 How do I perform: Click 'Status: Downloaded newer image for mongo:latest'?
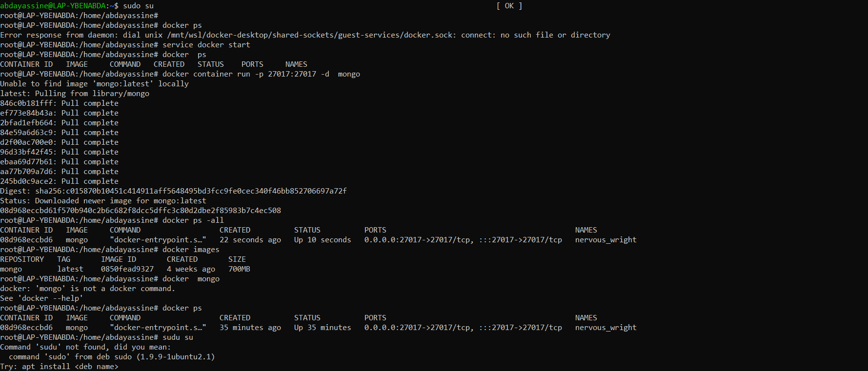[103, 201]
